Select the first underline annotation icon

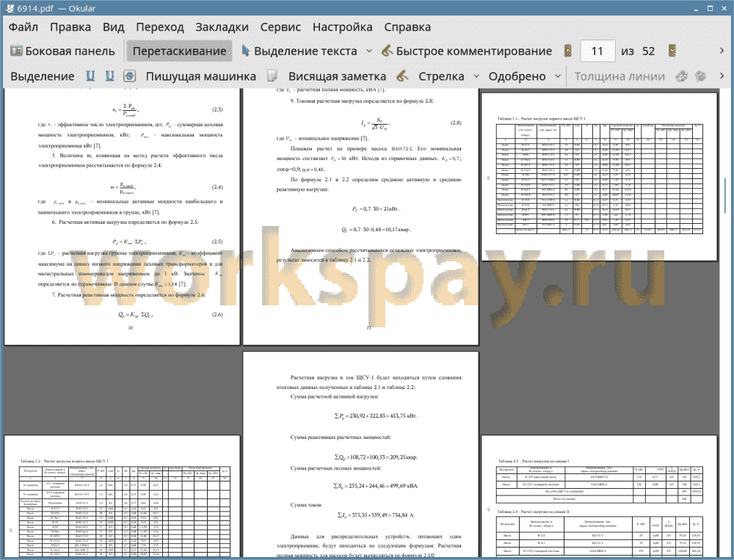(x=90, y=76)
